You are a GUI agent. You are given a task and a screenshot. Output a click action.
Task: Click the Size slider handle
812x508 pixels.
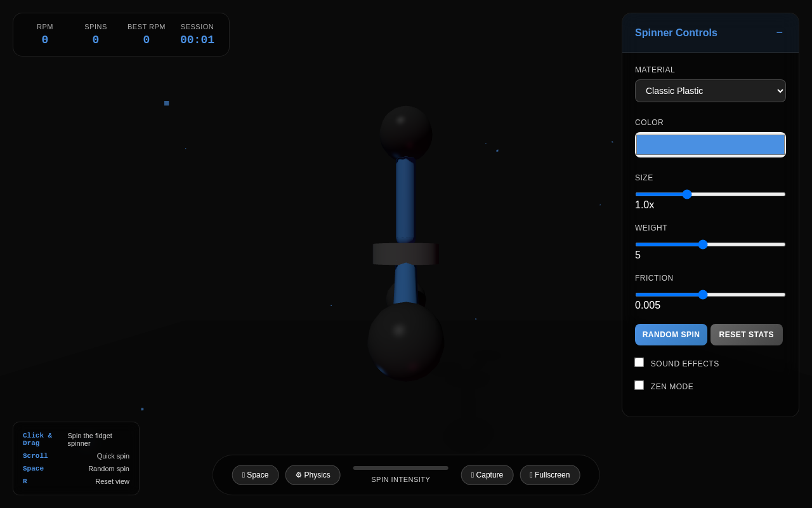tap(687, 194)
